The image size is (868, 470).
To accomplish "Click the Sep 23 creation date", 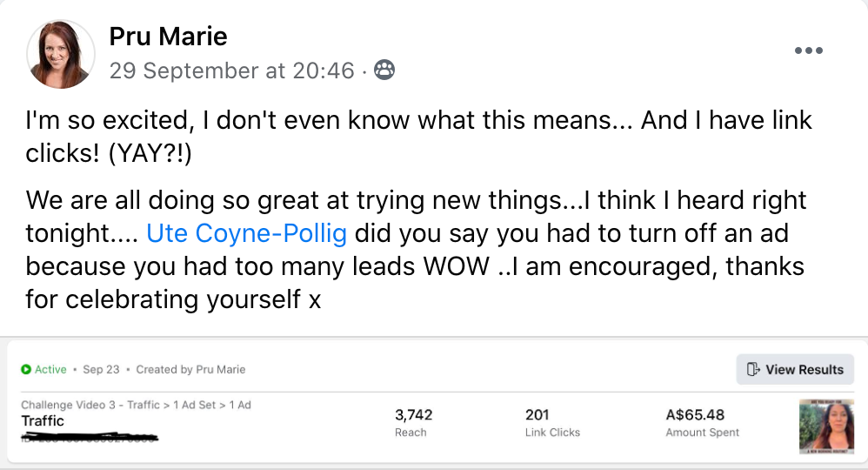I will tap(101, 369).
